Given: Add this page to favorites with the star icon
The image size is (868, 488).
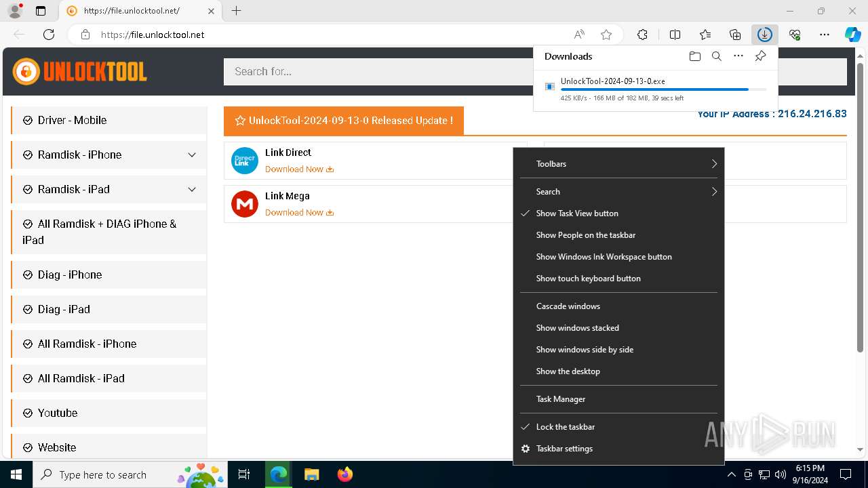Looking at the screenshot, I should click(606, 35).
